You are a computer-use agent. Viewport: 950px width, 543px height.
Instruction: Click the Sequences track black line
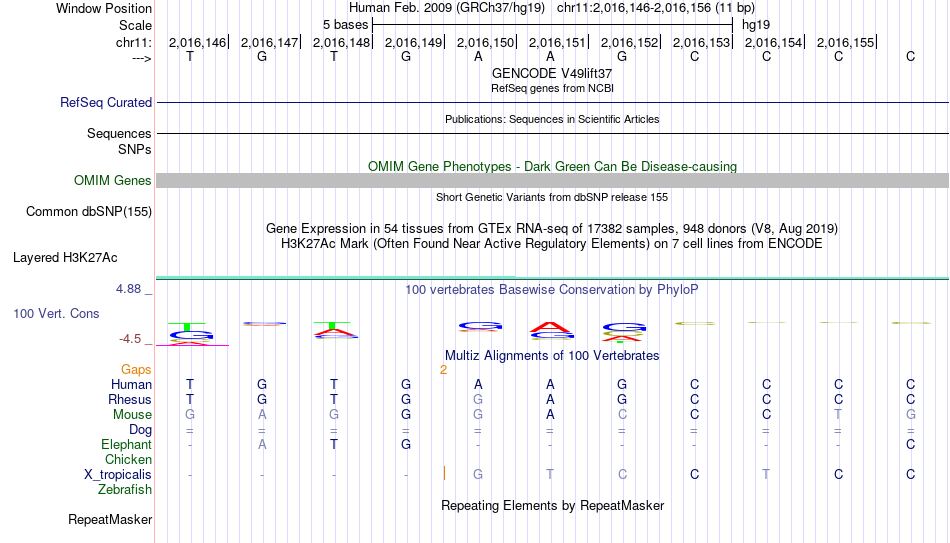553,133
